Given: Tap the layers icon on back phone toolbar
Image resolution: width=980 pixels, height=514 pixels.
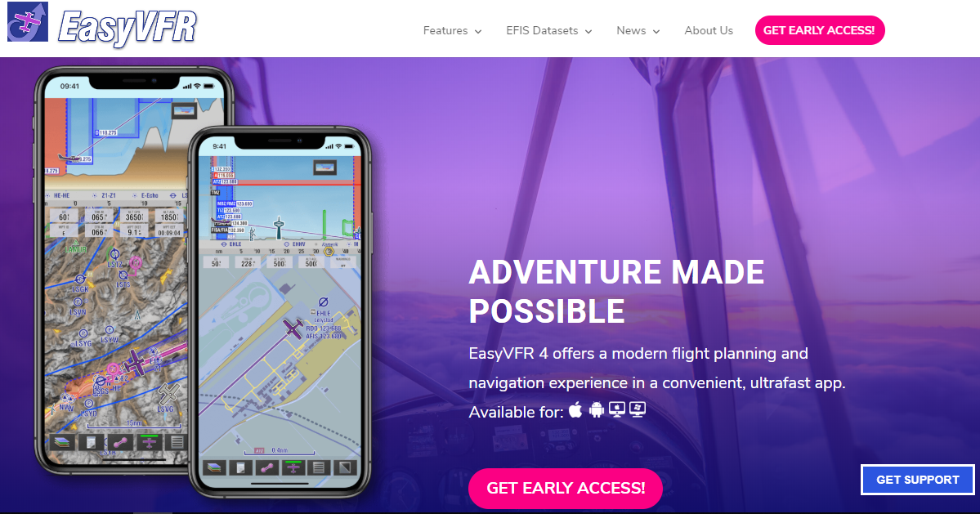Looking at the screenshot, I should tap(62, 443).
